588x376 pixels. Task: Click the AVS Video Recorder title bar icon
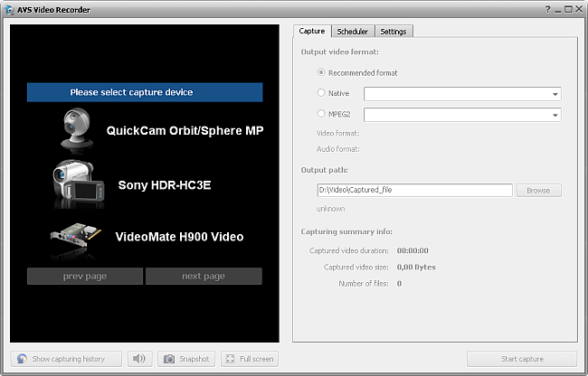pos(9,10)
